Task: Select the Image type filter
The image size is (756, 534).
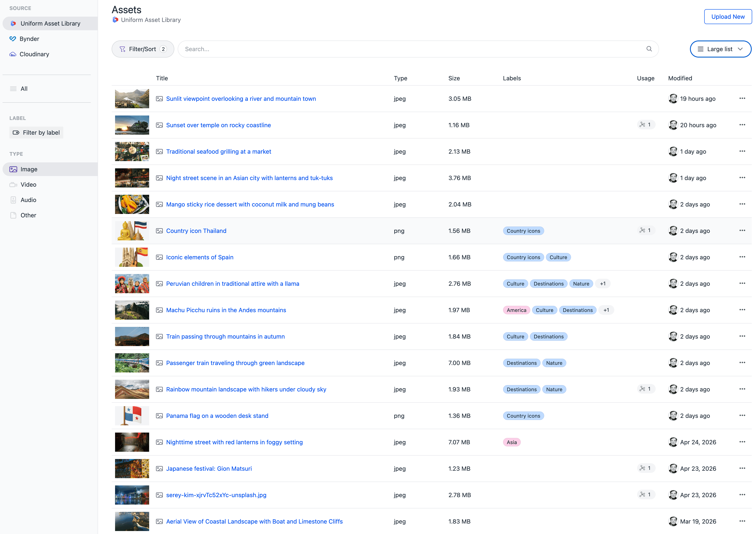Action: pos(50,169)
